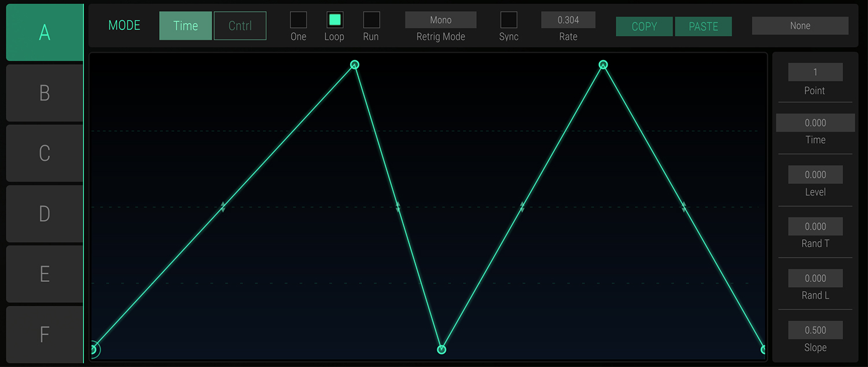Click the Level value field
Viewport: 868px width, 367px height.
click(815, 175)
